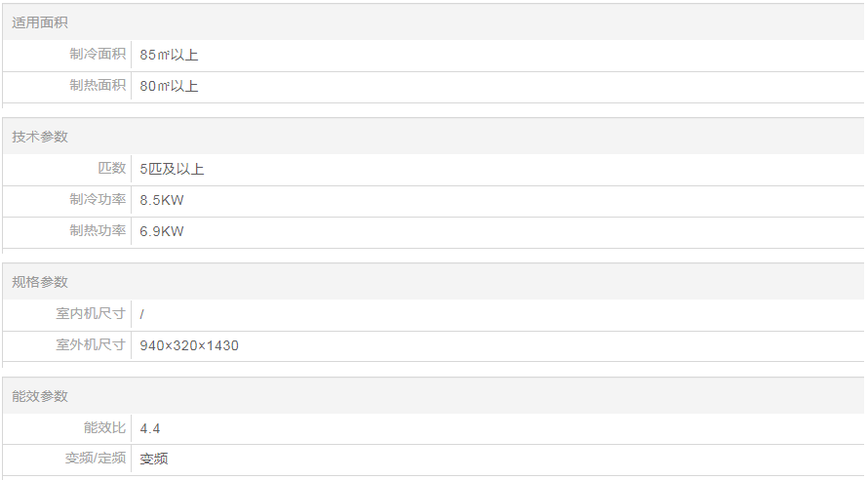The width and height of the screenshot is (868, 480).
Task: Click the 4.4 efficiency ratio value
Action: coord(150,428)
